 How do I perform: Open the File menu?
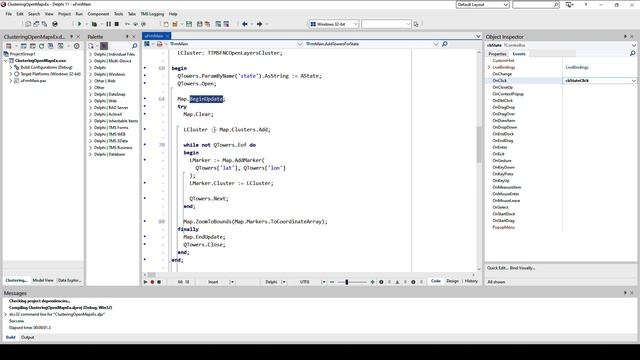click(9, 14)
